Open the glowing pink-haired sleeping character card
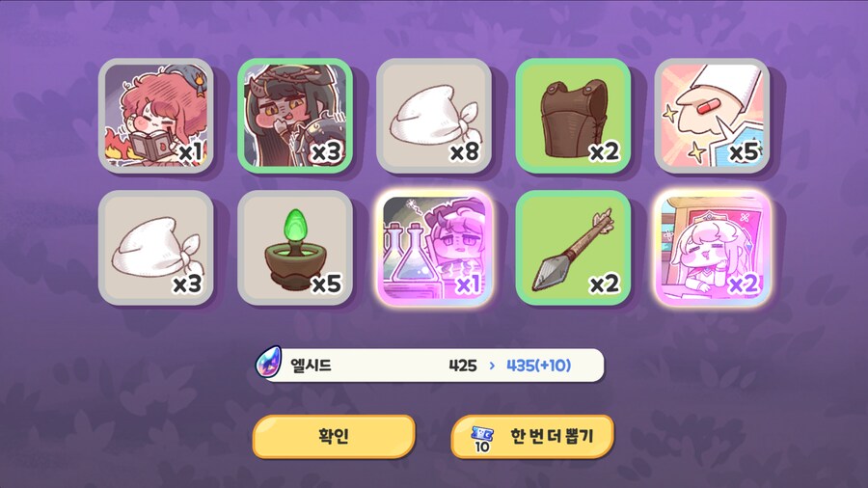 click(712, 248)
